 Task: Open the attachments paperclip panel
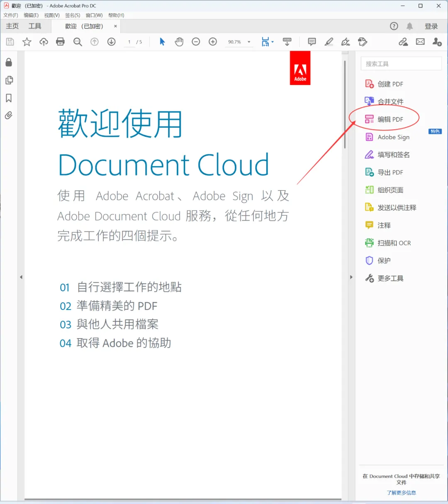9,116
